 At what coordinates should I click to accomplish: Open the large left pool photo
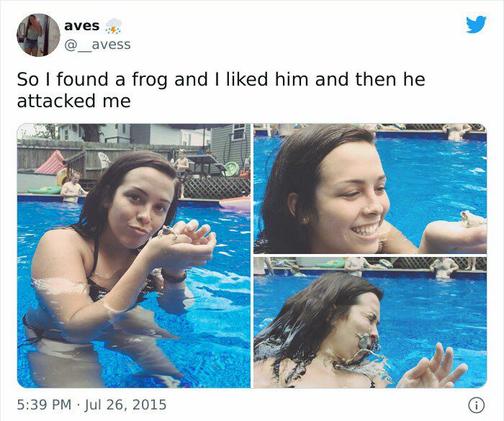134,255
